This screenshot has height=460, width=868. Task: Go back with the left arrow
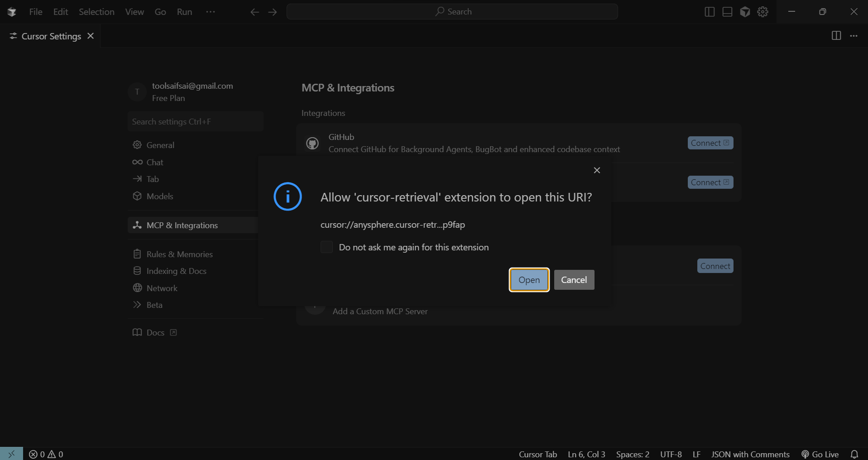pyautogui.click(x=255, y=12)
